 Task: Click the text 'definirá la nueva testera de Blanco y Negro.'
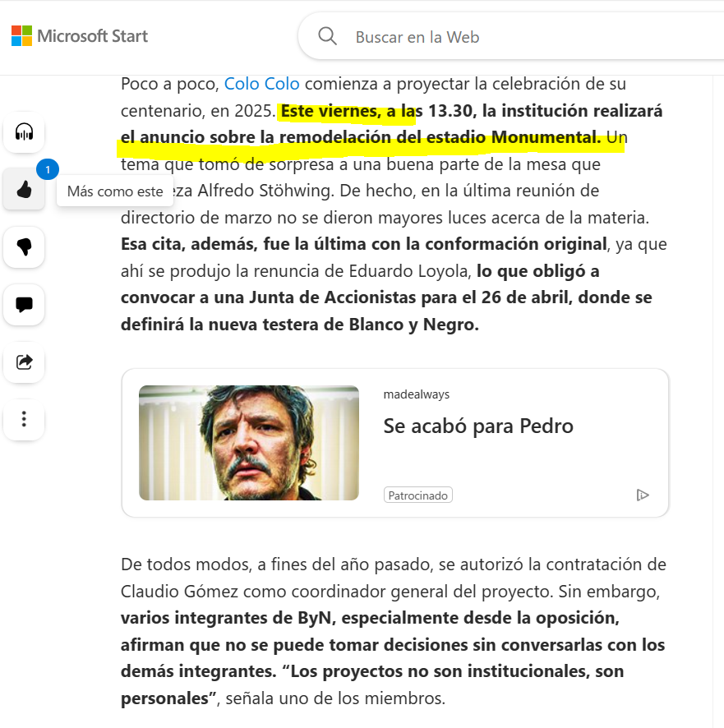(x=300, y=325)
